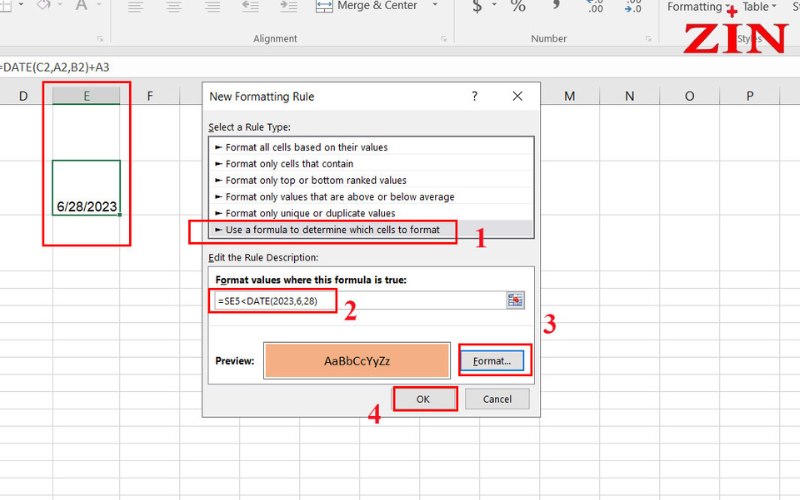This screenshot has width=800, height=500.
Task: Select column F header
Action: 150,96
